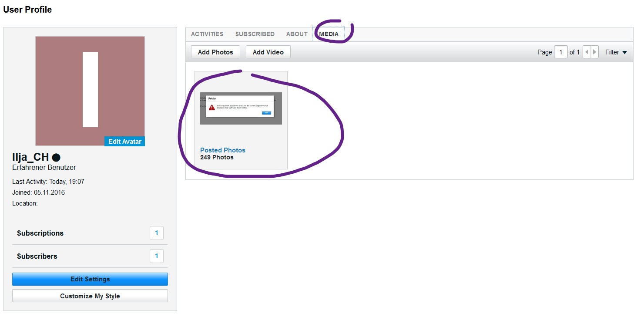This screenshot has height=314, width=644.
Task: Click the next page arrow icon
Action: tap(594, 52)
